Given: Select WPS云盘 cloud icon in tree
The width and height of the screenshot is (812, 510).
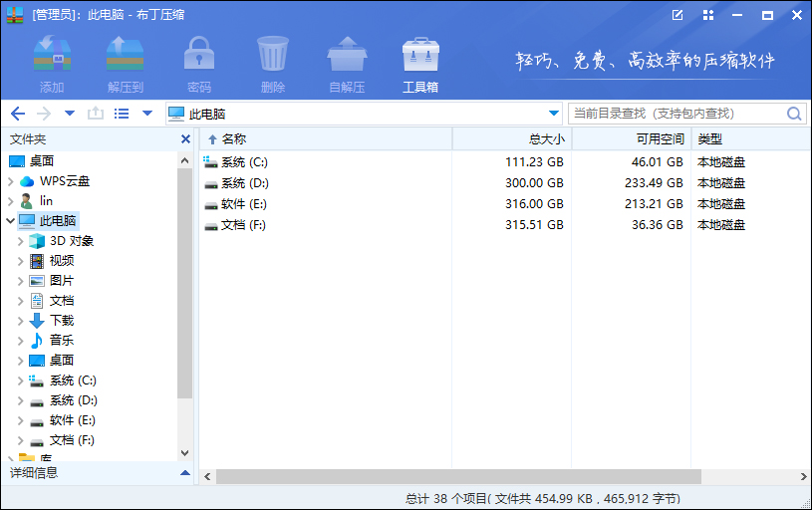Looking at the screenshot, I should [x=27, y=181].
